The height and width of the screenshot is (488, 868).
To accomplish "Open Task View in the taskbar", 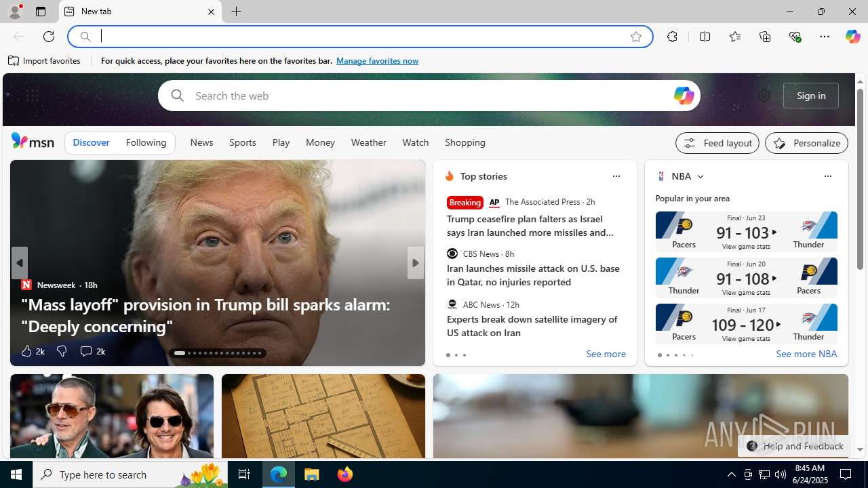I will click(x=243, y=474).
